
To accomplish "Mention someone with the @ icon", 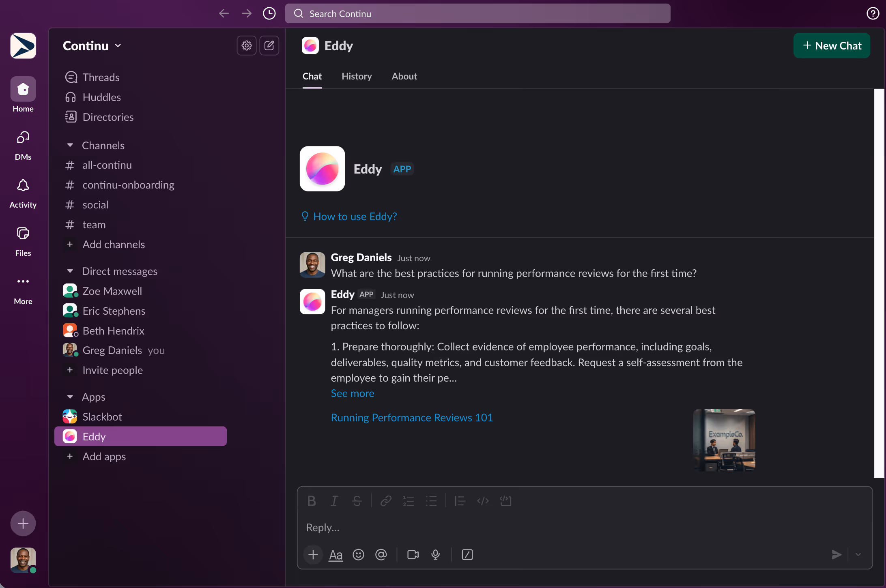I will point(381,555).
